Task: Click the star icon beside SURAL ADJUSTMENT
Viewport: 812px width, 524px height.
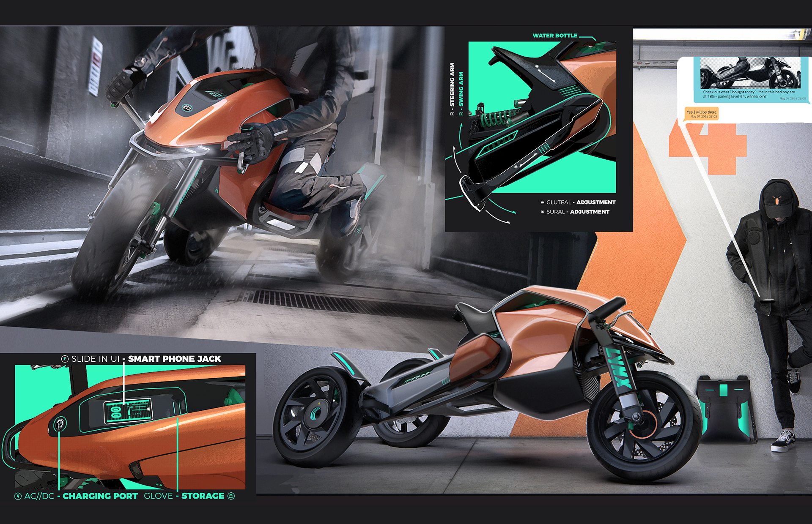Action: [543, 212]
